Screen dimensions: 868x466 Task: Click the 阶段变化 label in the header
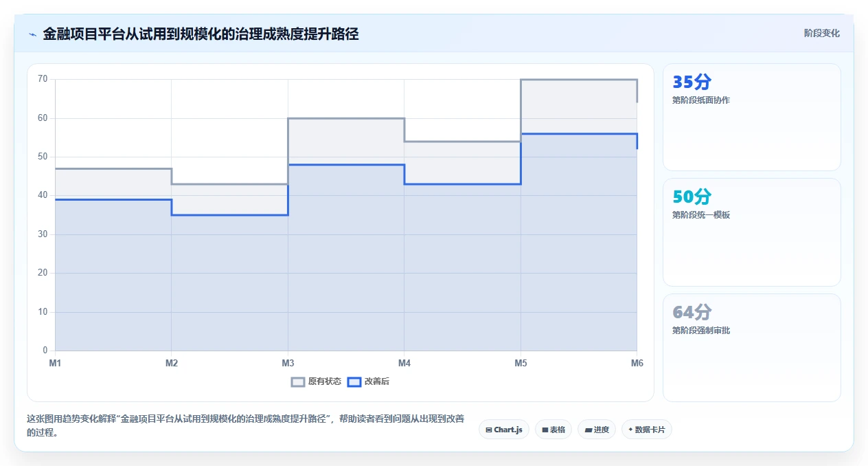point(822,34)
